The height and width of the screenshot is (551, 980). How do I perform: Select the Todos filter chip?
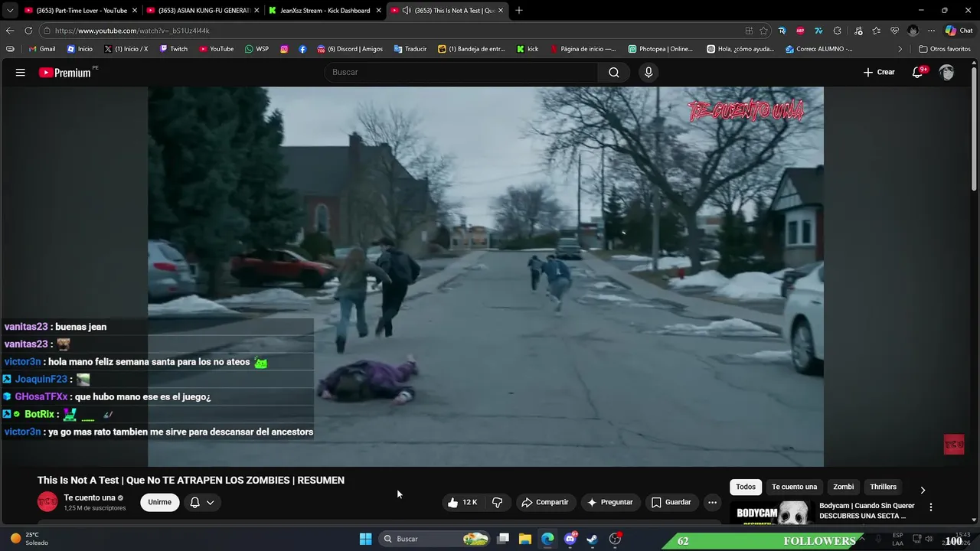pos(746,487)
